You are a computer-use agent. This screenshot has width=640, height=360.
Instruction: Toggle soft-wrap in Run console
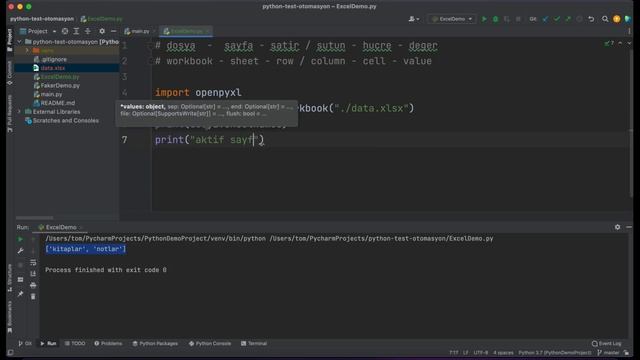click(33, 262)
